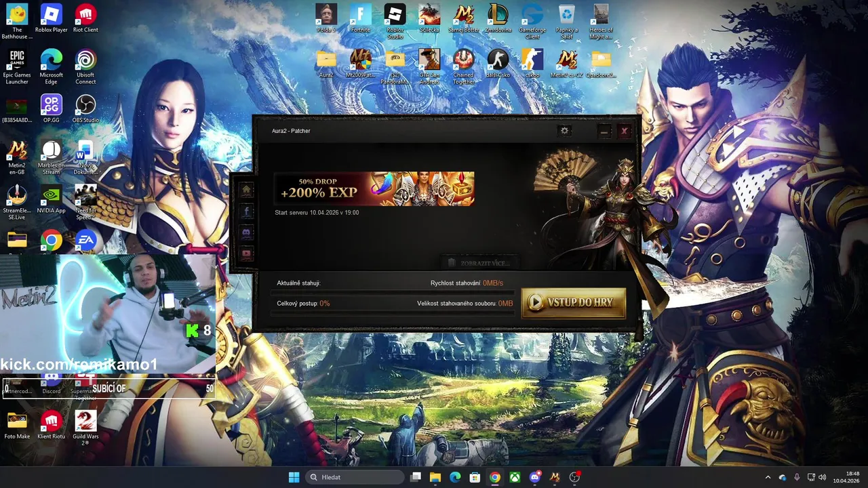The height and width of the screenshot is (488, 868).
Task: Open Xbox app from the taskbar
Action: pos(515,477)
